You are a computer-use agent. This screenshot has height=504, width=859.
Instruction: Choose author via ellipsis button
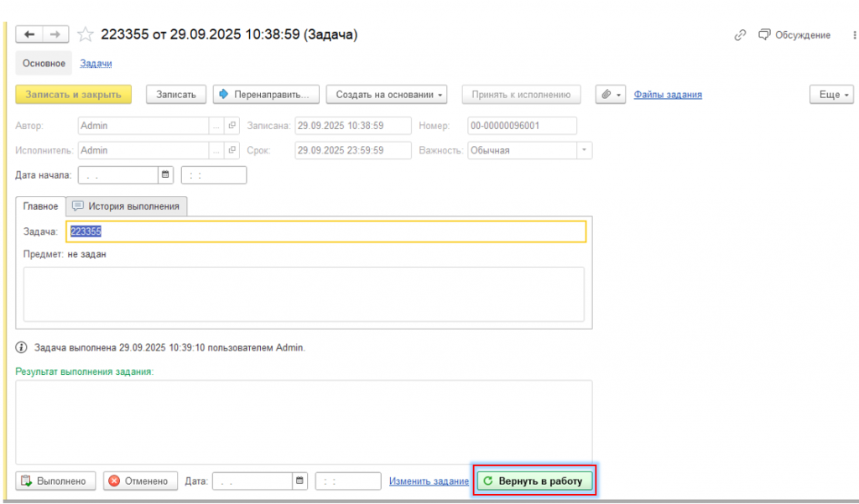[x=216, y=126]
